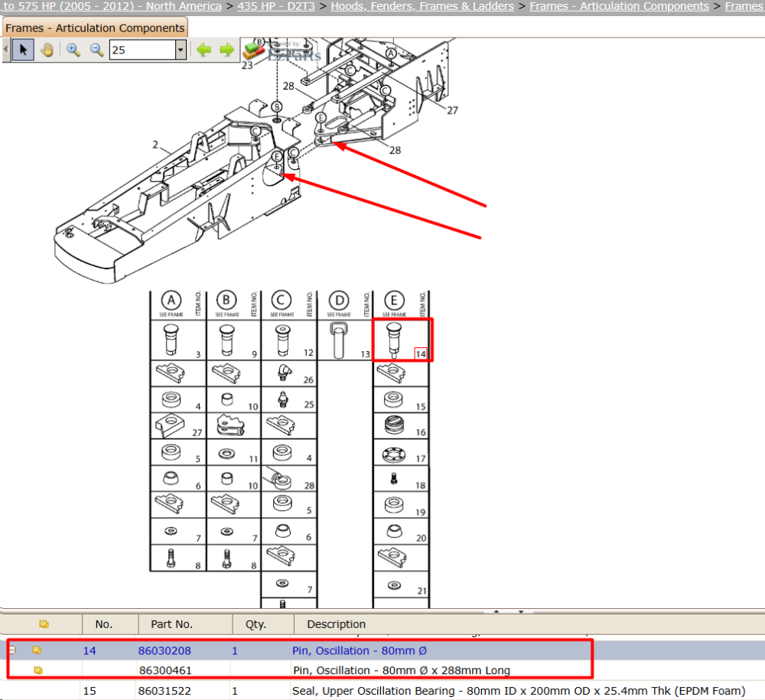The width and height of the screenshot is (765, 700).
Task: Go to previous diagram with left green arrow
Action: click(x=203, y=50)
